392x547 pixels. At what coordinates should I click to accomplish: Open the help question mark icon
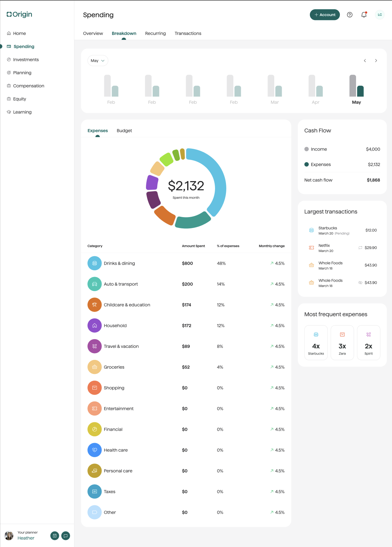click(x=350, y=15)
